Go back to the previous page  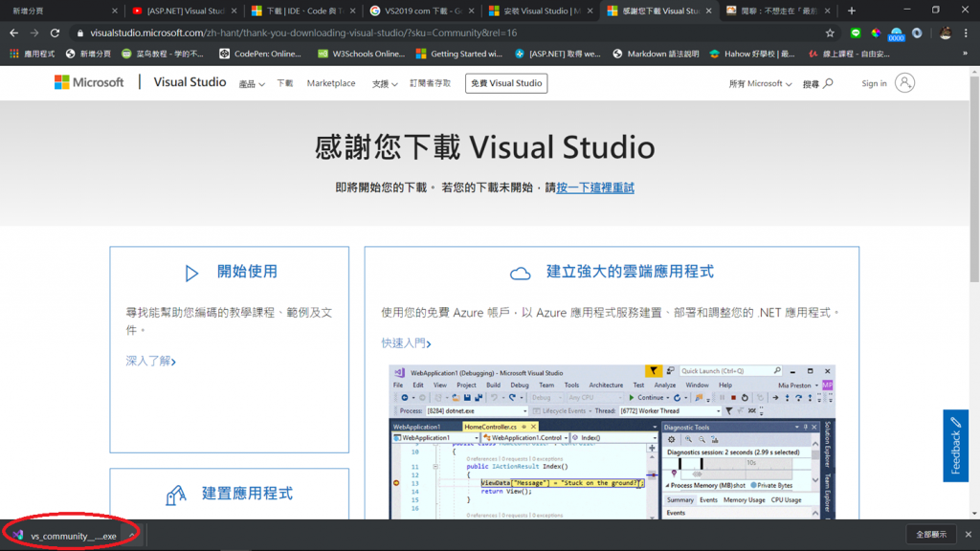pyautogui.click(x=13, y=33)
